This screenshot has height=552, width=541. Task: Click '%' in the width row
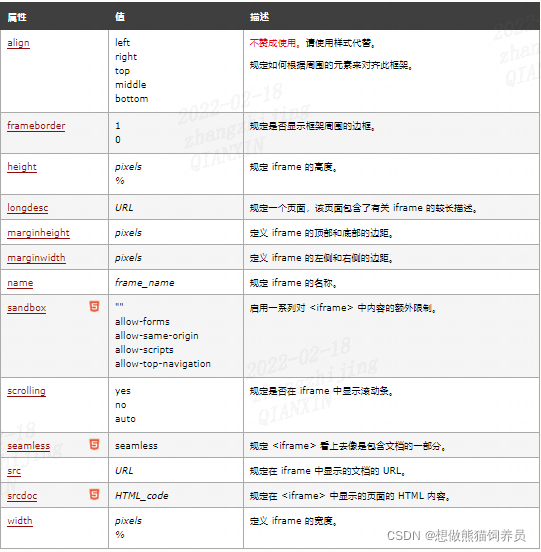[120, 535]
